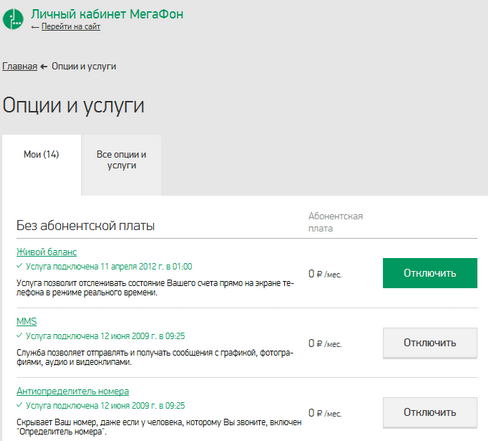Open the Антиопределитель номера service link
This screenshot has width=488, height=441.
pyautogui.click(x=73, y=391)
